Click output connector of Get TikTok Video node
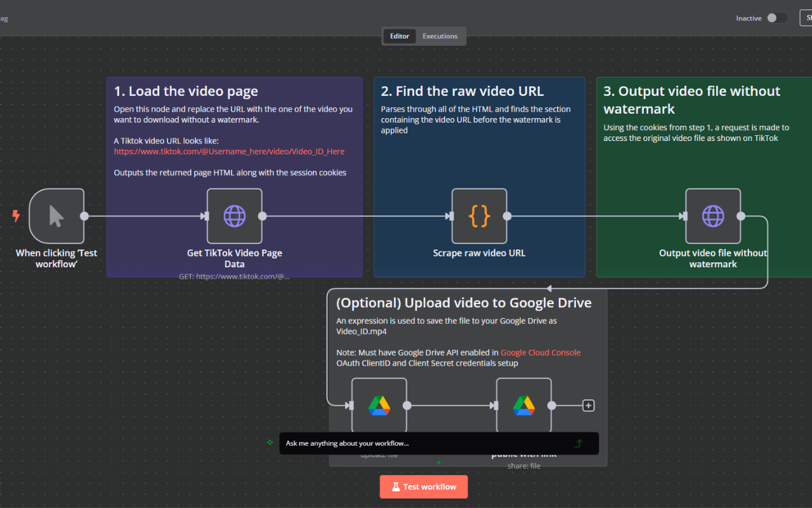Viewport: 812px width, 508px height. [x=262, y=216]
